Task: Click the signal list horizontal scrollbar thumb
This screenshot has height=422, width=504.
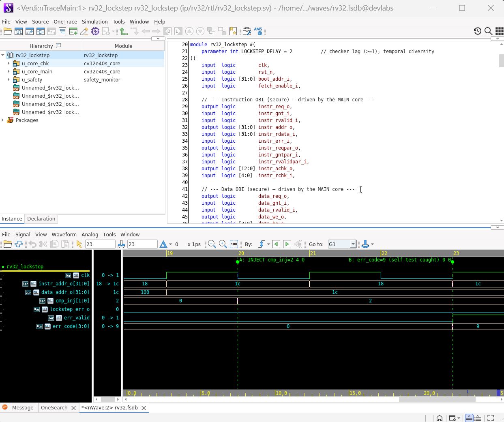Action: pos(107,399)
